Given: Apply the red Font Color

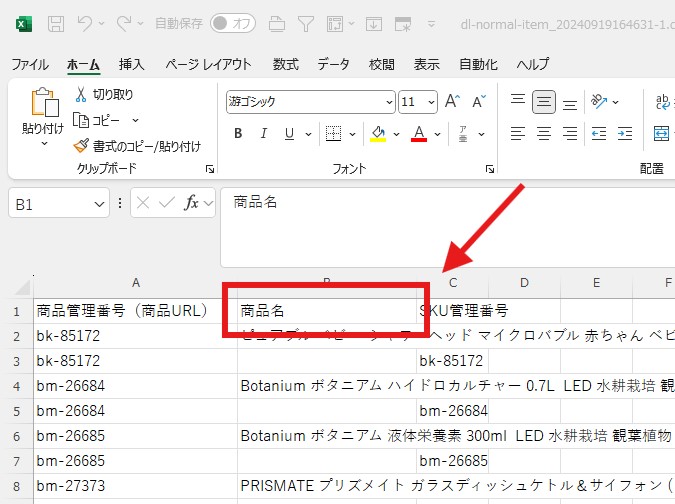Looking at the screenshot, I should [419, 134].
